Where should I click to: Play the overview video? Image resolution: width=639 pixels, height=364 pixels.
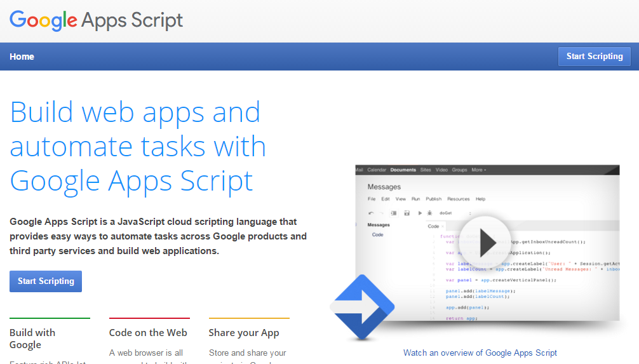coord(485,242)
